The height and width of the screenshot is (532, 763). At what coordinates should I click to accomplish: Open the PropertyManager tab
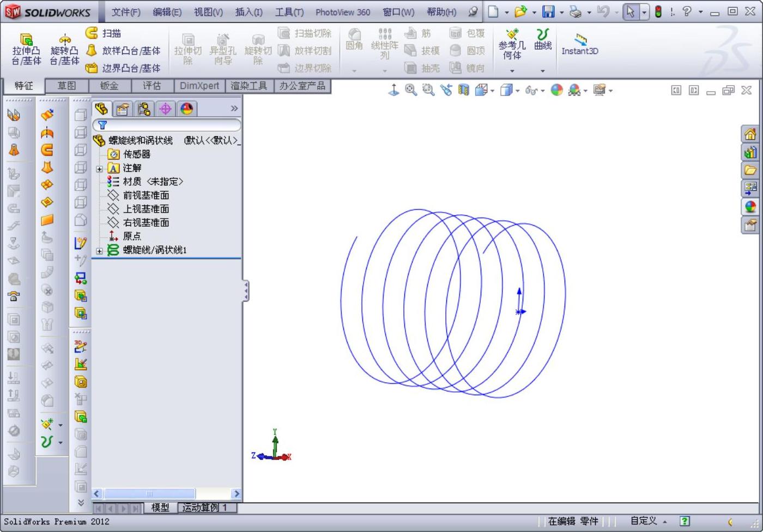click(123, 109)
